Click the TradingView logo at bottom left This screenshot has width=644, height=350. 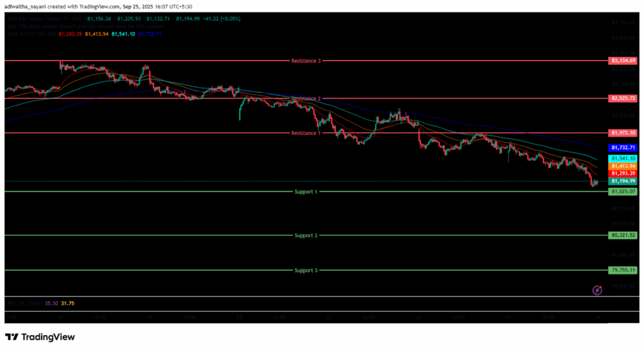pos(40,337)
